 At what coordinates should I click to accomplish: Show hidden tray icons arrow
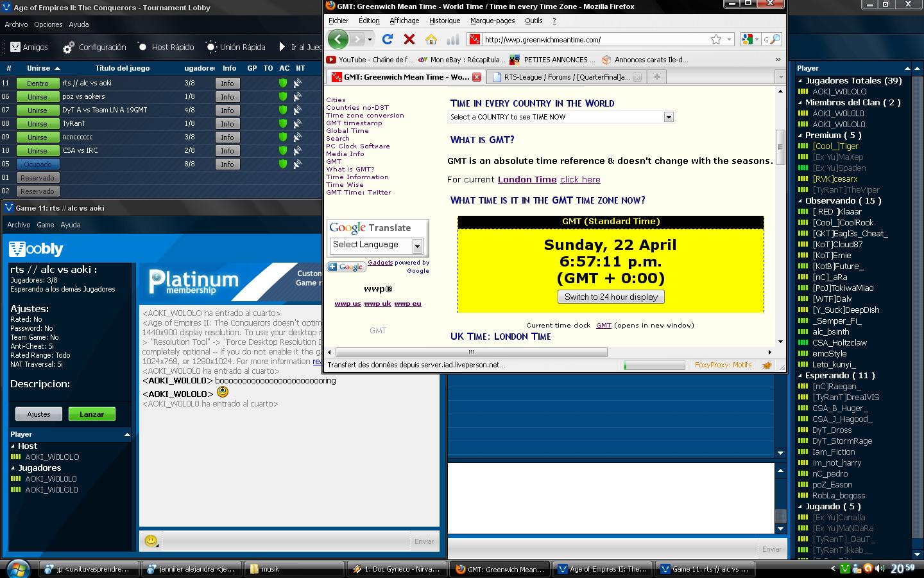[x=834, y=568]
